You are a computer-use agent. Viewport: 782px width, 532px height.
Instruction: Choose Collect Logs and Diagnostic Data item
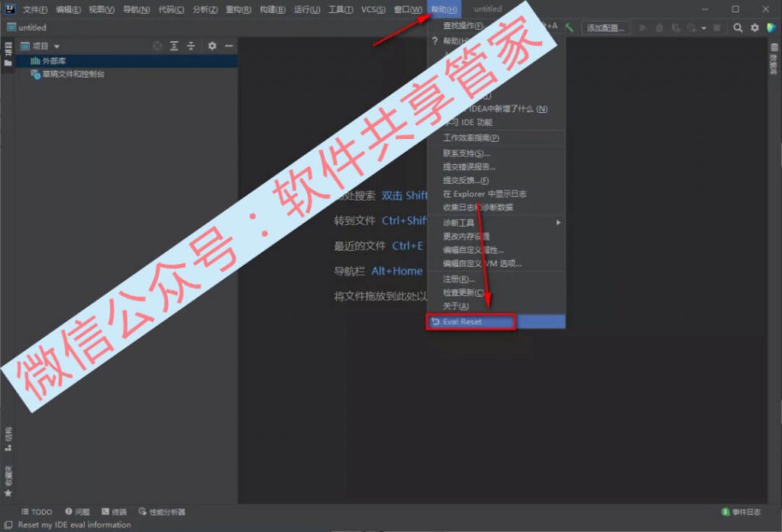coord(496,208)
